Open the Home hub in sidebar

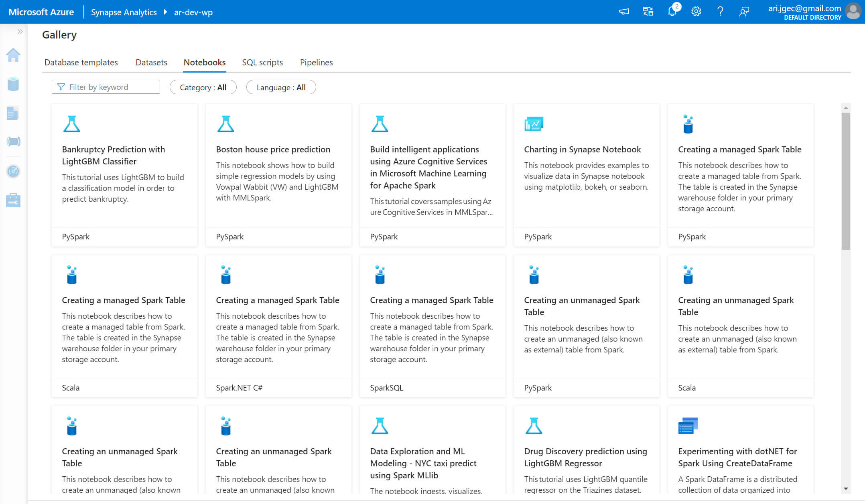(13, 55)
